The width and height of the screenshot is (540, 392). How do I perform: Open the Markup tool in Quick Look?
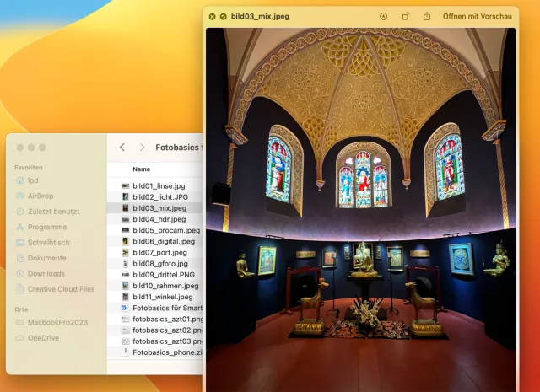383,17
